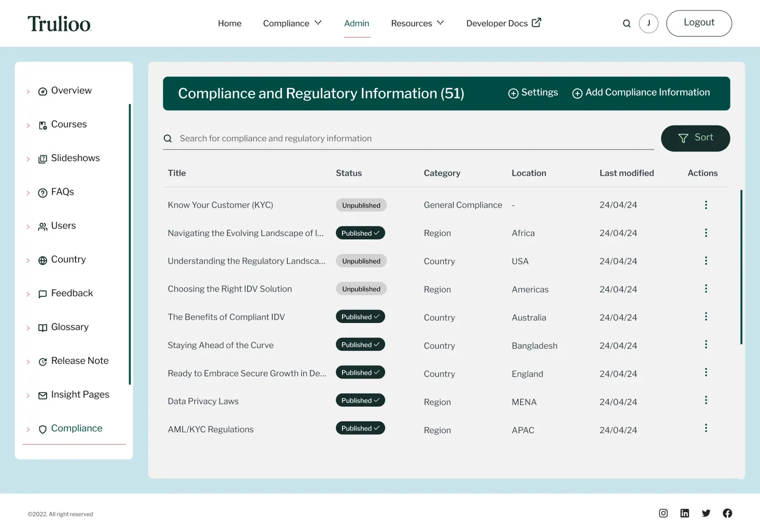Click the Release Note icon in sidebar

tap(42, 362)
